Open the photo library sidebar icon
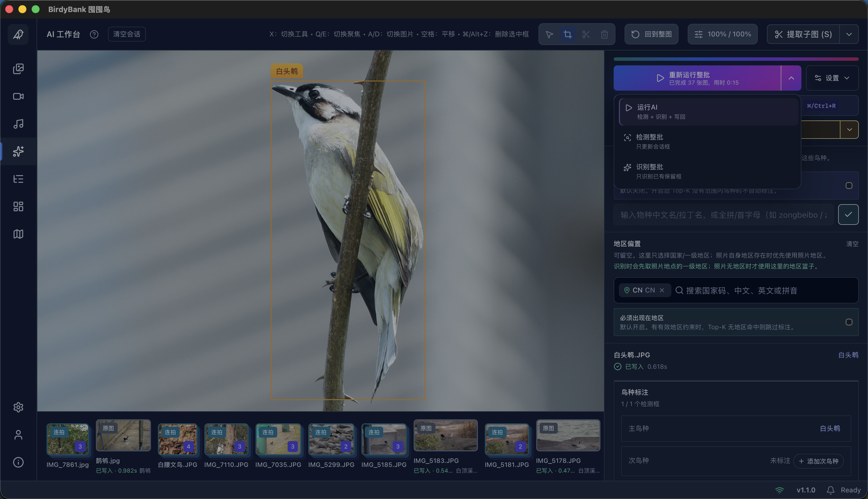Screen dimensions: 868x499 pos(18,69)
